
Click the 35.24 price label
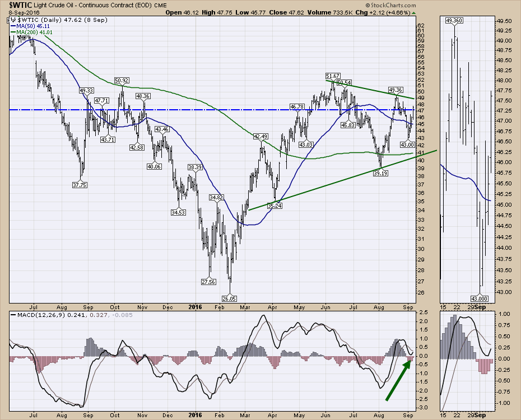tap(275, 206)
